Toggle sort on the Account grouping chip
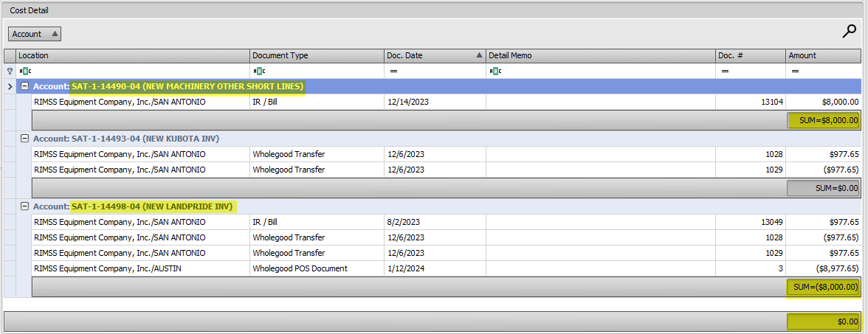The height and width of the screenshot is (334, 868). pos(35,34)
